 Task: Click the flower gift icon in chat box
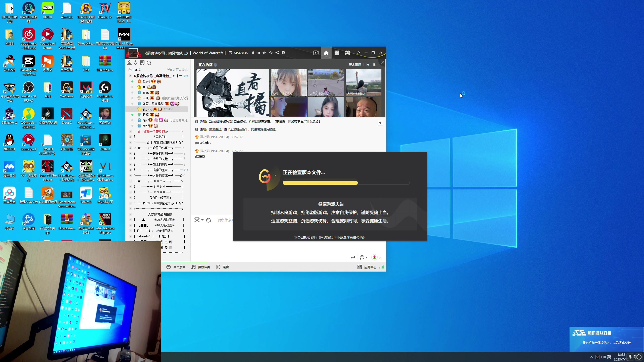[374, 257]
